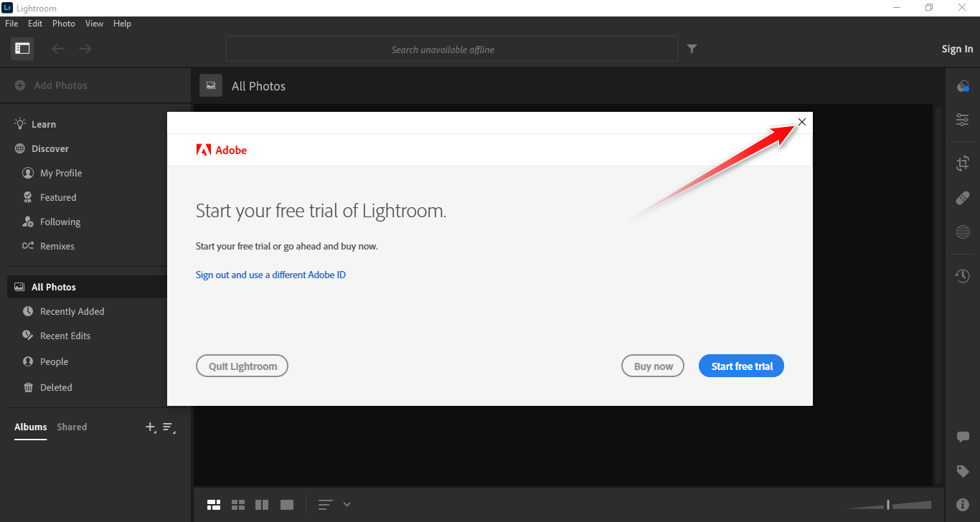Select the Healing Brush tool
980x522 pixels.
(x=963, y=198)
